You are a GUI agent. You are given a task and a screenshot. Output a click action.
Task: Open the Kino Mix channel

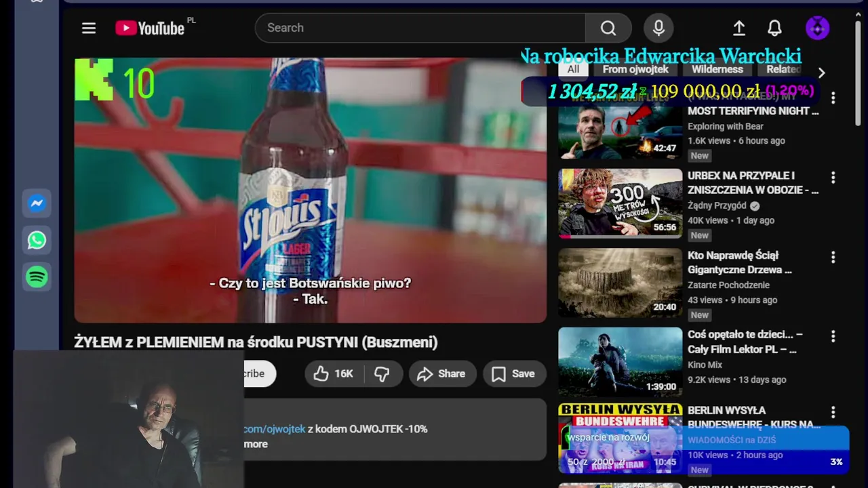[x=705, y=365]
